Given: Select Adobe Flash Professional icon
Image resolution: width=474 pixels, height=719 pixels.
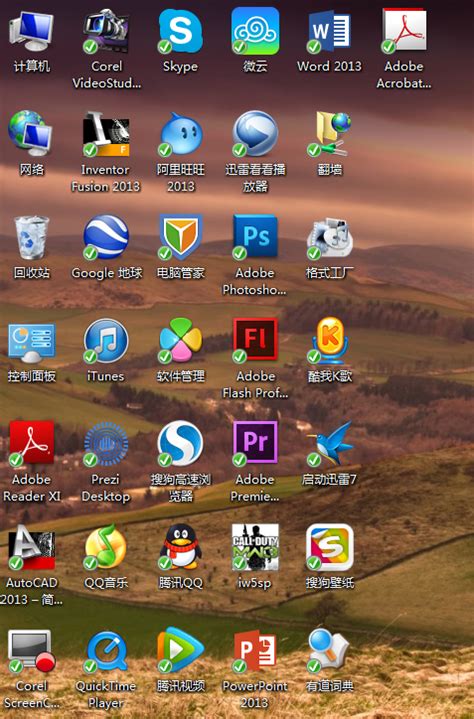Looking at the screenshot, I should tap(255, 340).
